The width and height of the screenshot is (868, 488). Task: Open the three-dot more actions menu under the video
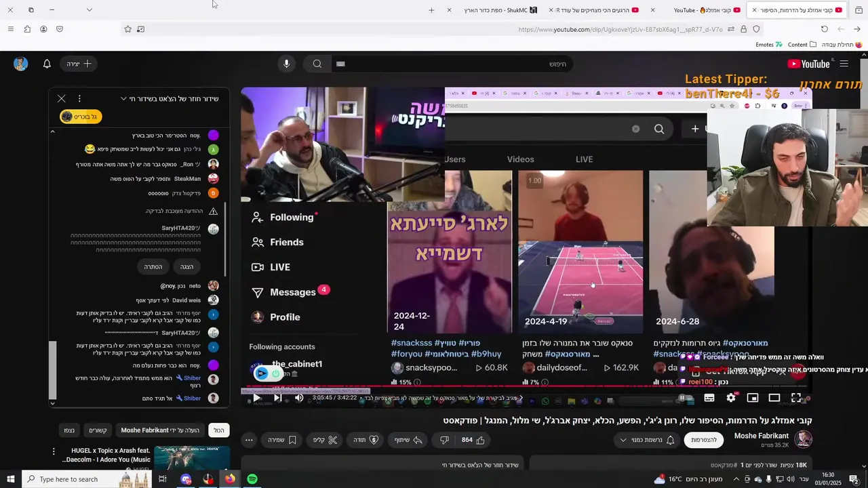pyautogui.click(x=249, y=440)
